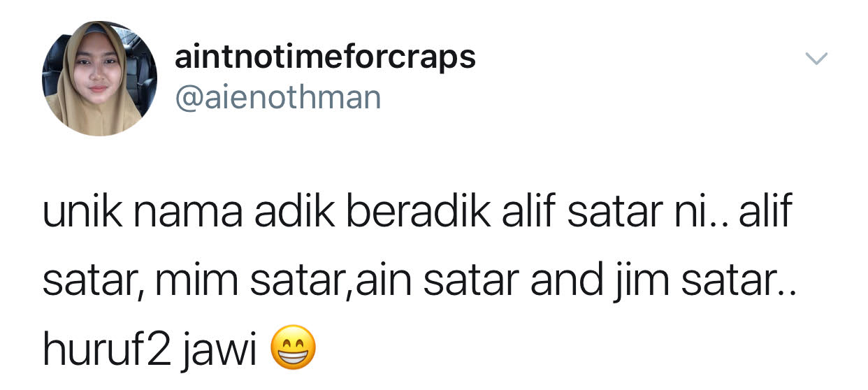868x390 pixels.
Task: Click the @aienothman handle
Action: click(x=277, y=97)
